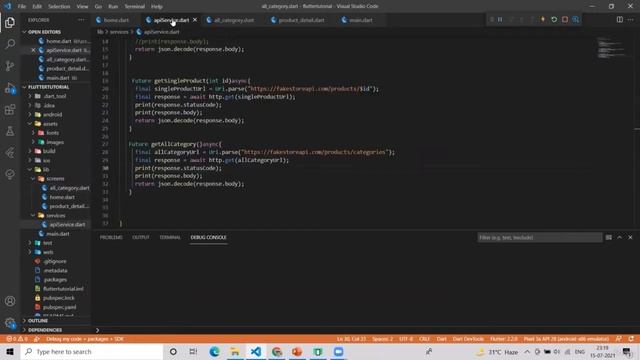Stop debugging with the red square

coord(565,20)
